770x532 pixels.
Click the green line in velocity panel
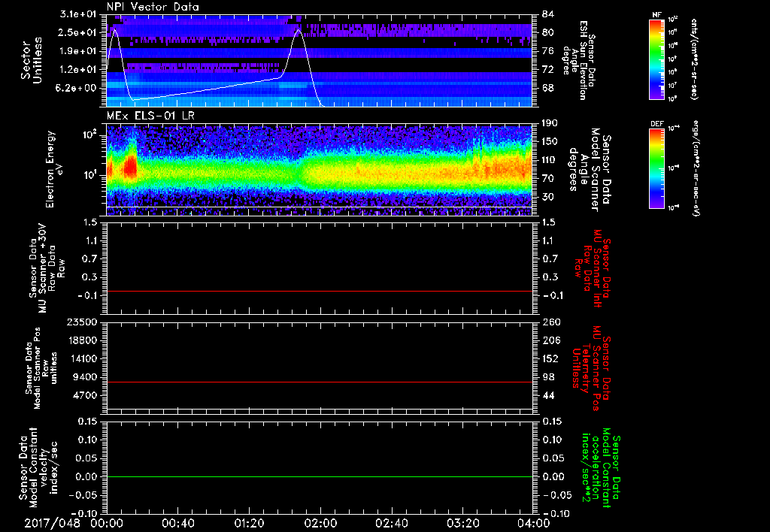[x=319, y=476]
